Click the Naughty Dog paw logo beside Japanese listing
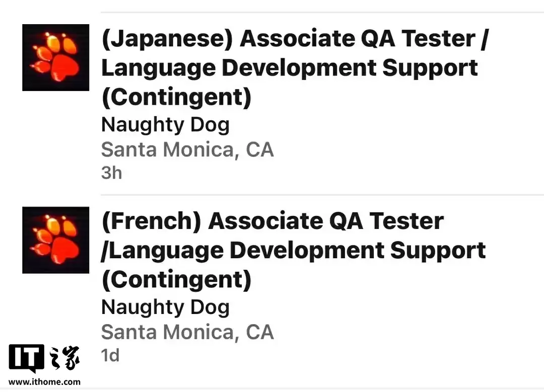The image size is (544, 392). coord(55,57)
